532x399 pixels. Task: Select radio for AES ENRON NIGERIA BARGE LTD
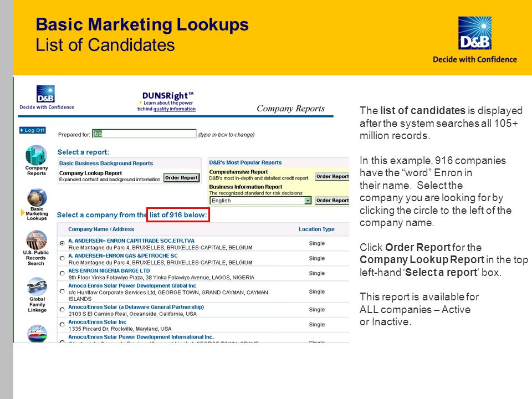62,273
